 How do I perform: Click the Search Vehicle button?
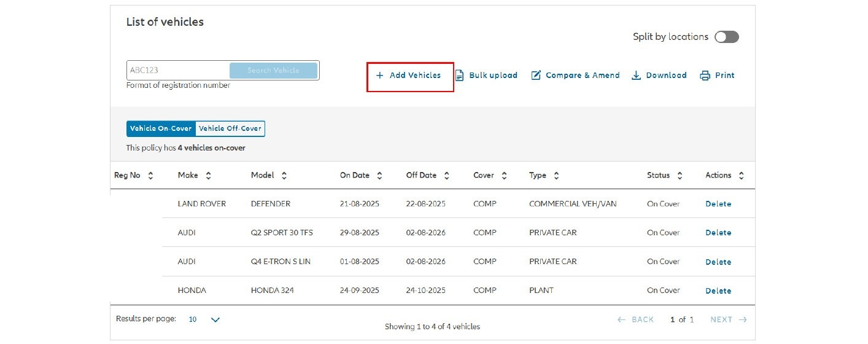click(273, 70)
